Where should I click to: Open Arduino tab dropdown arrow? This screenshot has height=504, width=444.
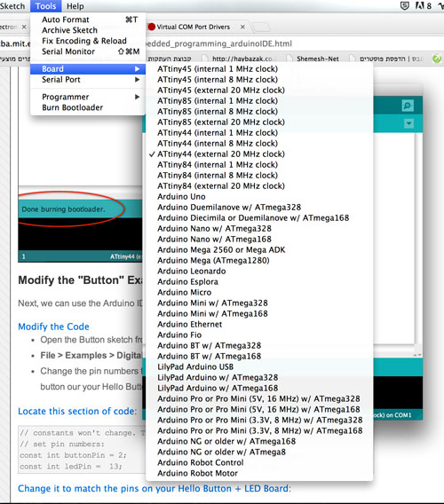pos(408,123)
